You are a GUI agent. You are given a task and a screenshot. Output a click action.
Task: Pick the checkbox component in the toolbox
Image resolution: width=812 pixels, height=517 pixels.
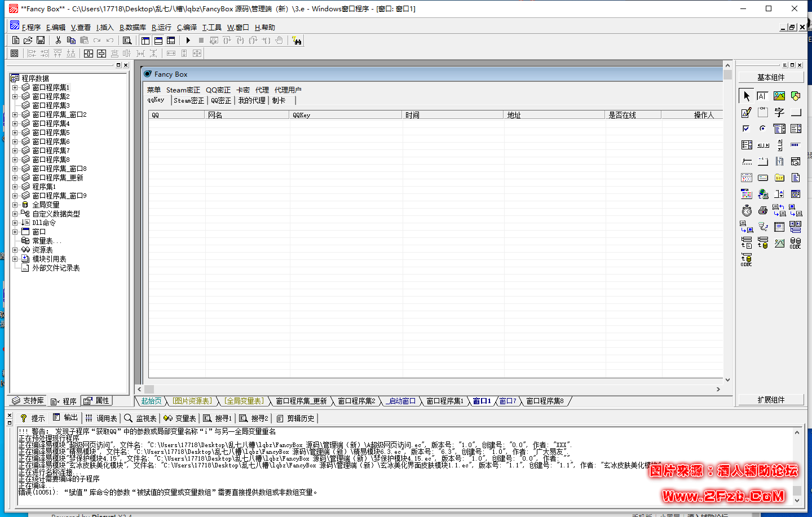click(747, 129)
